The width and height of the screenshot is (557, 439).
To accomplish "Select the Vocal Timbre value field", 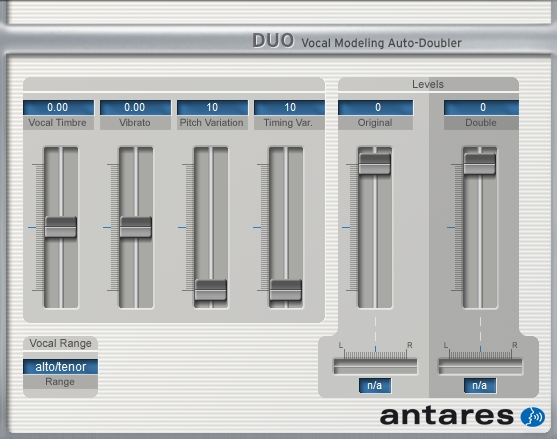I will point(59,107).
